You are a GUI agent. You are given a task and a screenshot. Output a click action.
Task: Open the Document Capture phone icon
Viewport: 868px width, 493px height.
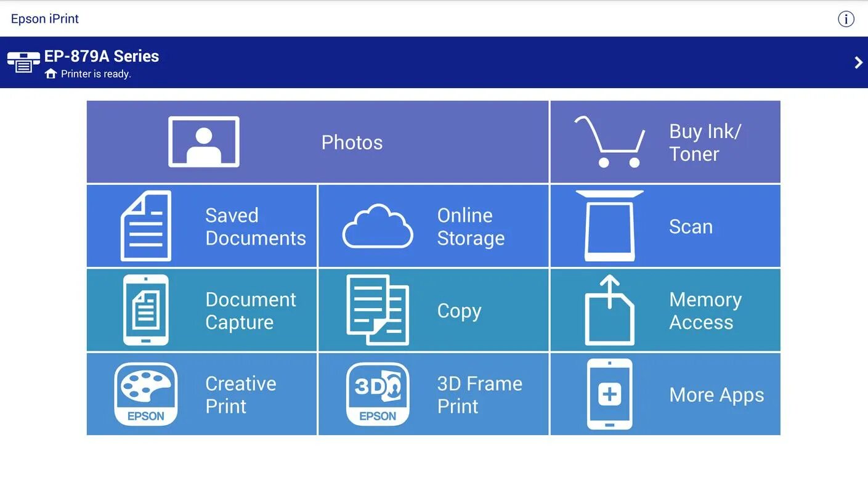(146, 310)
